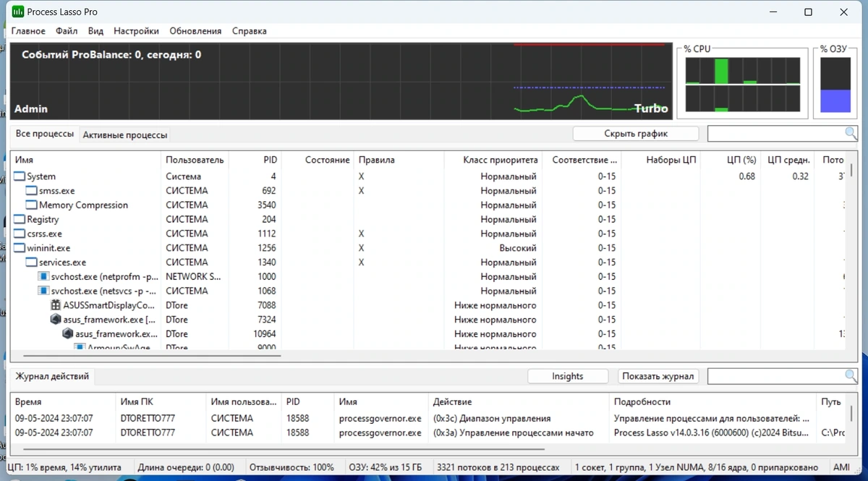This screenshot has width=868, height=481.
Task: Open the Справка menu
Action: click(249, 31)
